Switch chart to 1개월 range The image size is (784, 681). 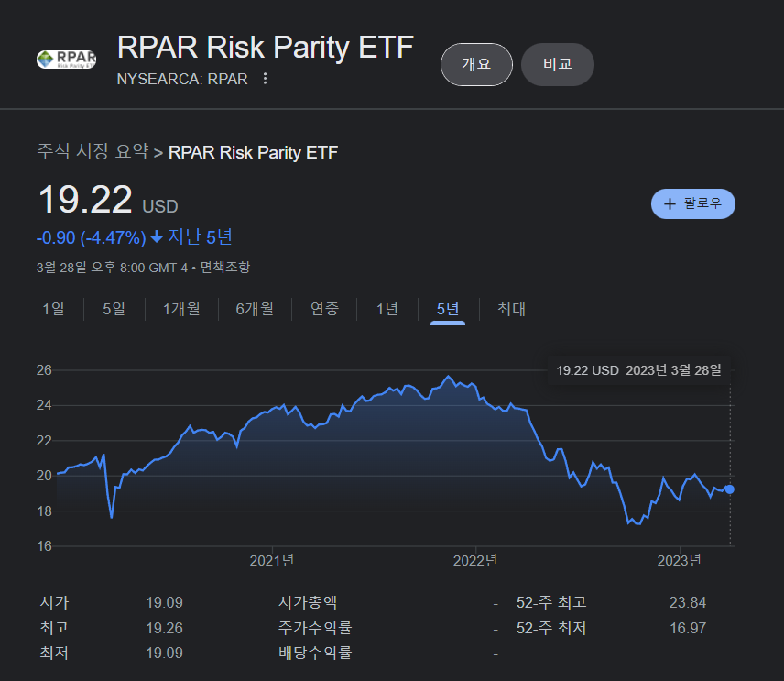[x=181, y=309]
